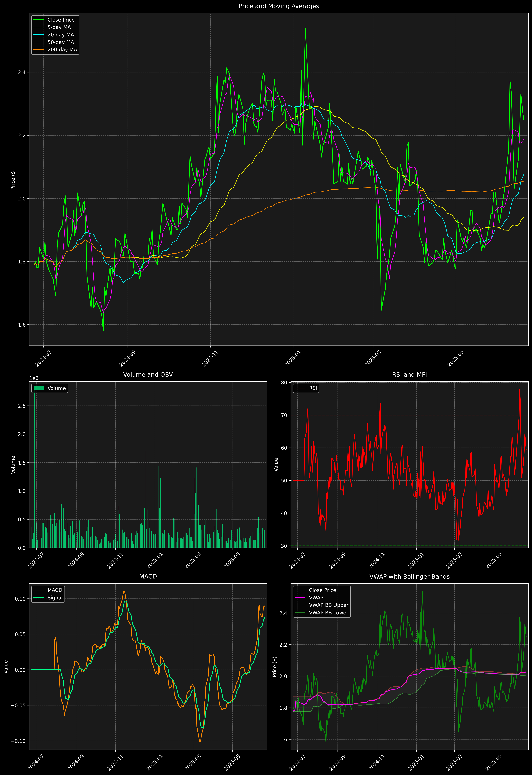Click the 1.6 y-axis tick in the top chart

[22, 325]
